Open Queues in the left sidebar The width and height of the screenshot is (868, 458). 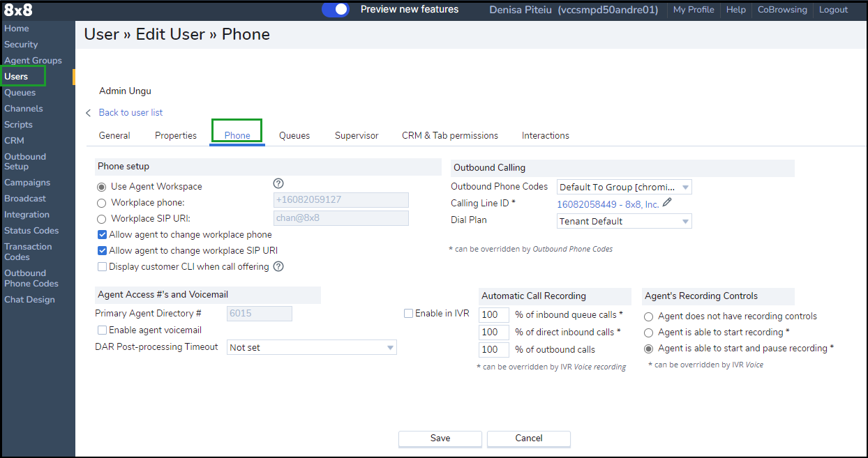pyautogui.click(x=20, y=93)
